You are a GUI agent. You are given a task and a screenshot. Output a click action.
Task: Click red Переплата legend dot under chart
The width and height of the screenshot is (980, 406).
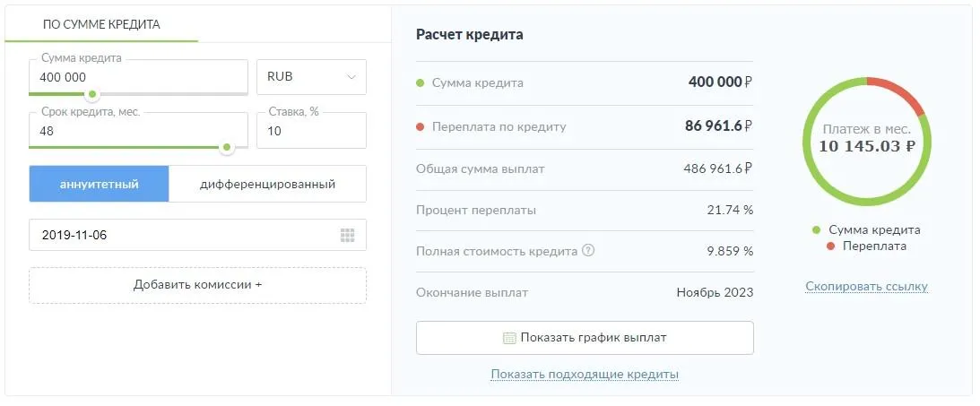coord(830,246)
